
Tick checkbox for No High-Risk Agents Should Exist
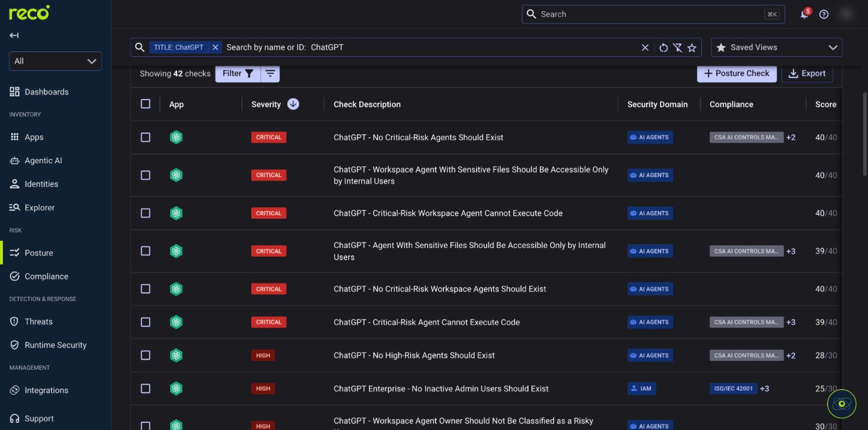click(146, 355)
